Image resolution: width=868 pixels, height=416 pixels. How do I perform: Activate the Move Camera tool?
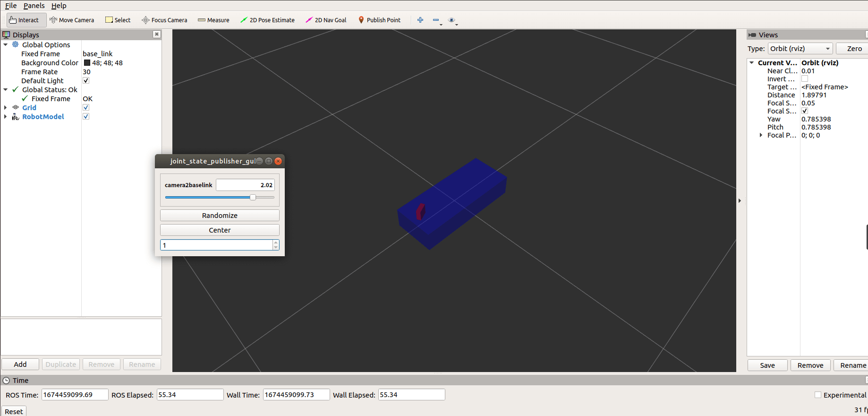72,20
